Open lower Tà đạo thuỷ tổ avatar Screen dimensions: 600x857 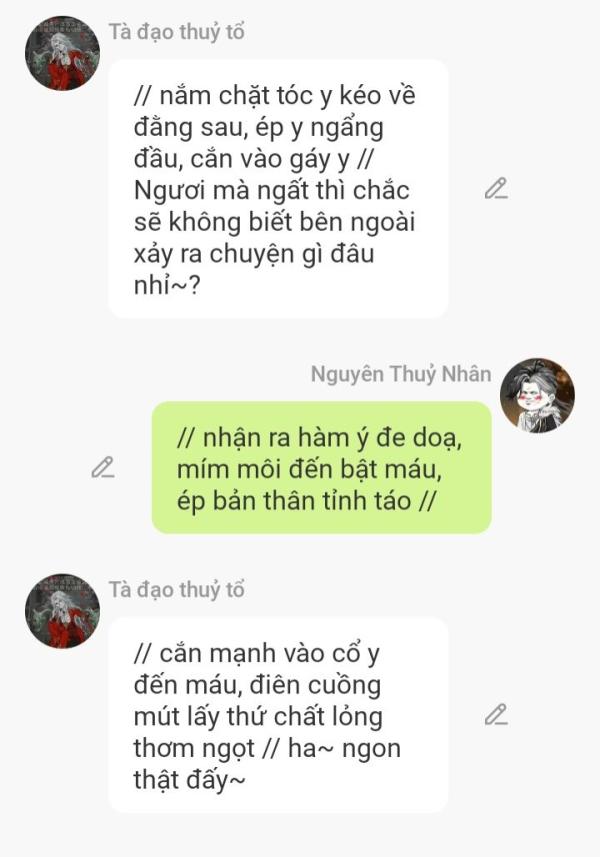tap(62, 611)
